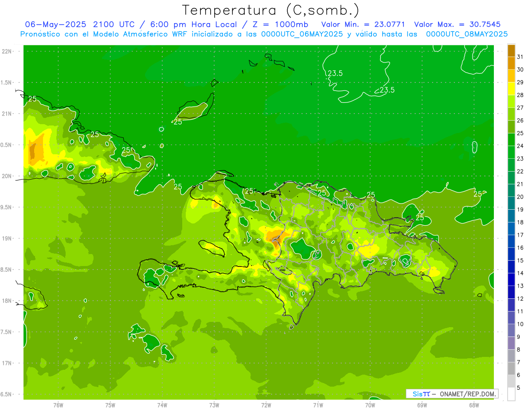Click the "68W" longitude axis label
Image resolution: width=532 pixels, height=411 pixels.
474,405
